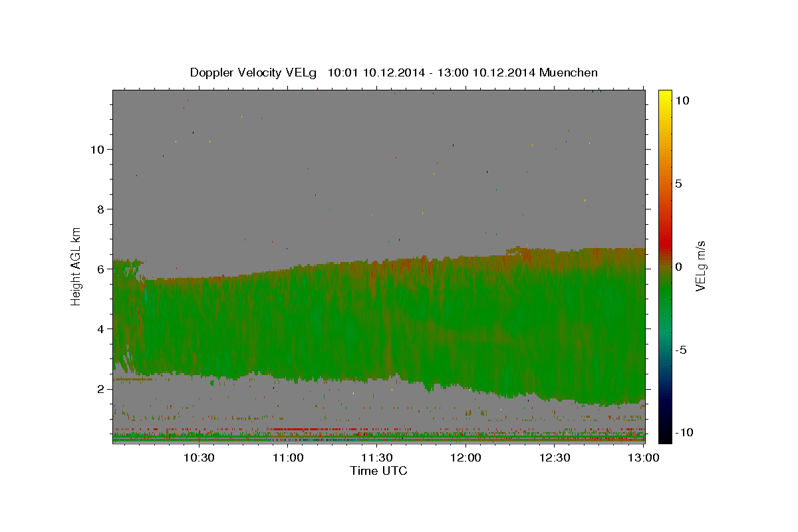Click the height axis label '2'

101,388
